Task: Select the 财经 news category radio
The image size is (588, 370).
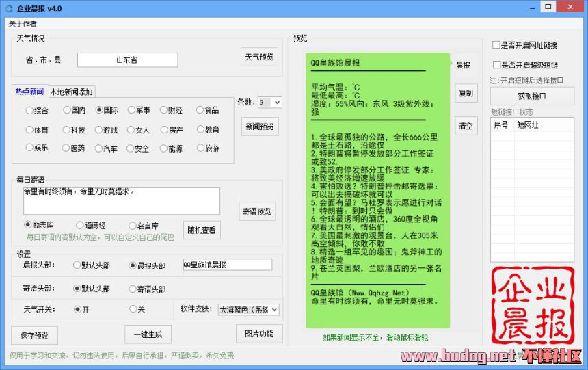Action: click(x=163, y=110)
